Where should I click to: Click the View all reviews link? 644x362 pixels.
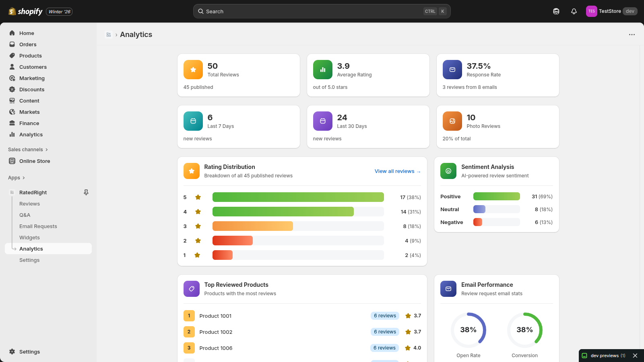[397, 171]
